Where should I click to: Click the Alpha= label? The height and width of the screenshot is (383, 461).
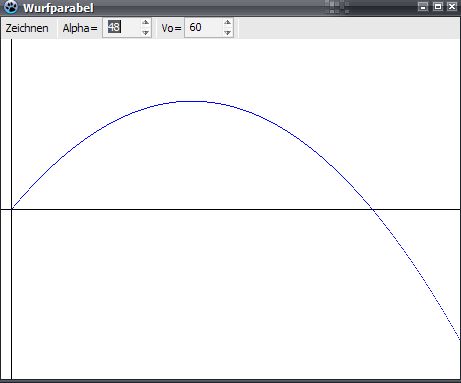(x=80, y=28)
